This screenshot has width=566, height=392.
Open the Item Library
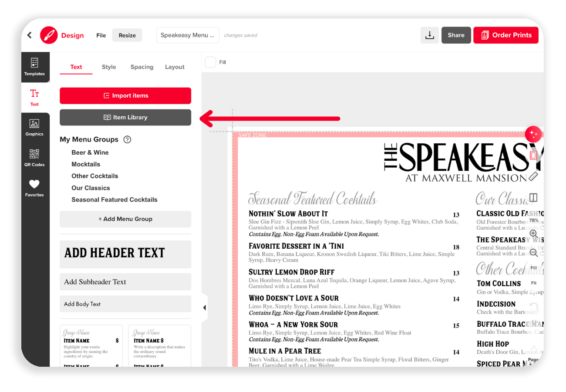(125, 118)
